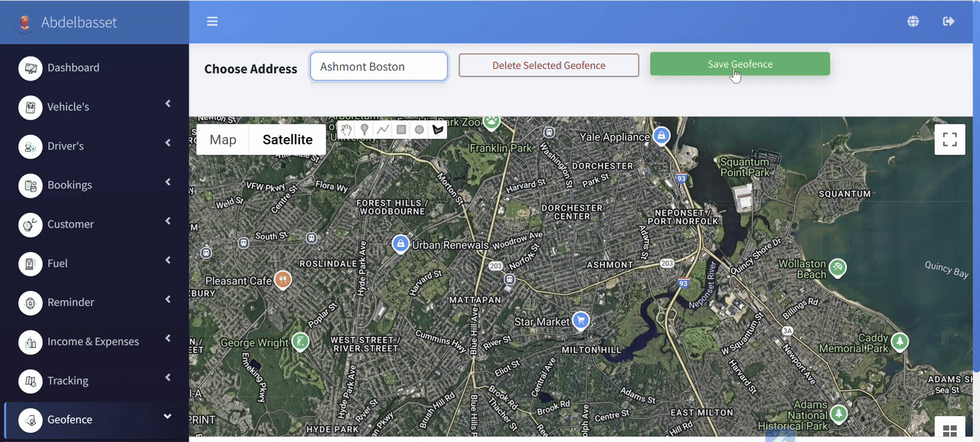The width and height of the screenshot is (980, 442).
Task: Open the language globe icon
Action: point(913,21)
